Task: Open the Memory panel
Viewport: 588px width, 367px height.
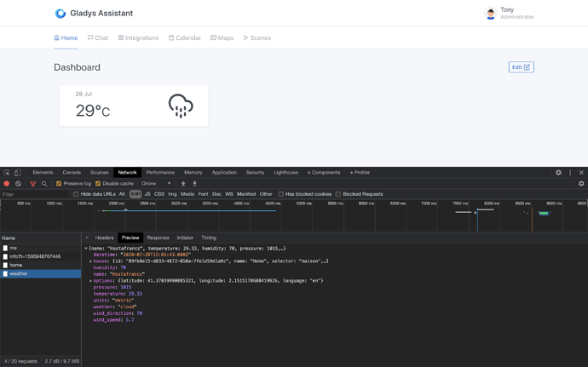Action: click(193, 173)
